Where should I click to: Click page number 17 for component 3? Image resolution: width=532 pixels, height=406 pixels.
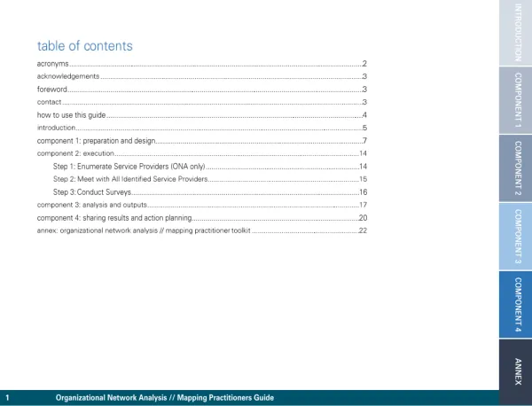coord(364,205)
